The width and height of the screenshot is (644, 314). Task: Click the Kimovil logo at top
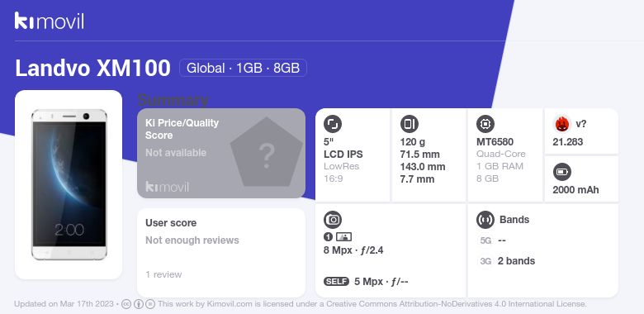pyautogui.click(x=50, y=21)
